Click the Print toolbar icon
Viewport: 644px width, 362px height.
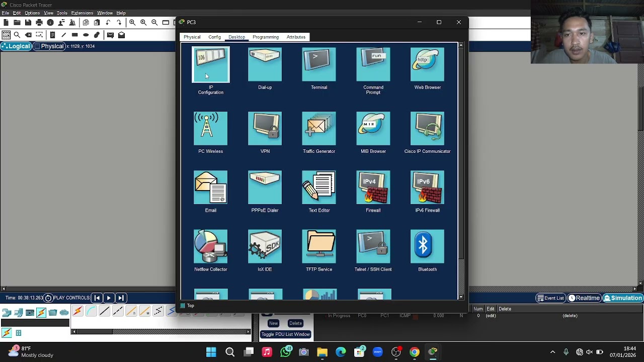click(39, 23)
